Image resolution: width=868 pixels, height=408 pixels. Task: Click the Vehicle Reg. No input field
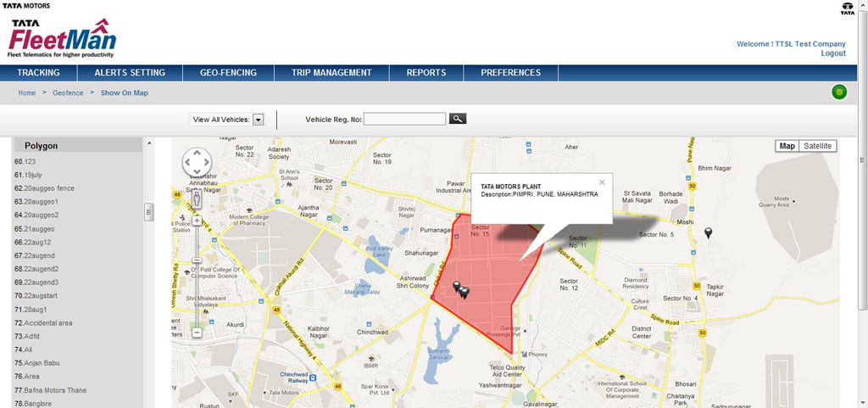pyautogui.click(x=404, y=119)
